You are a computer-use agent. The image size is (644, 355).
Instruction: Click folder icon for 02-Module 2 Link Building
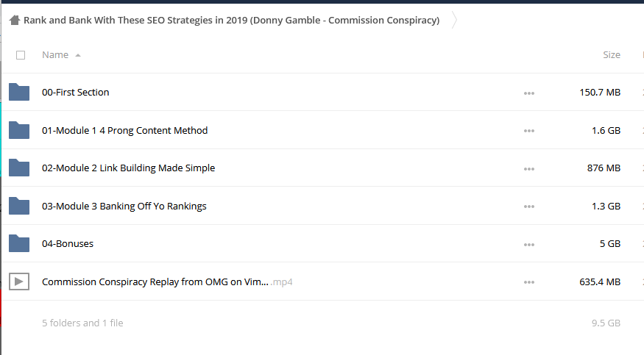pos(19,168)
